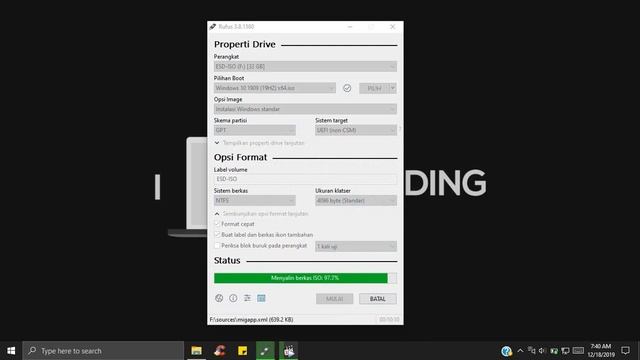
Task: Click the PILIH split-button arrow
Action: pyautogui.click(x=393, y=88)
